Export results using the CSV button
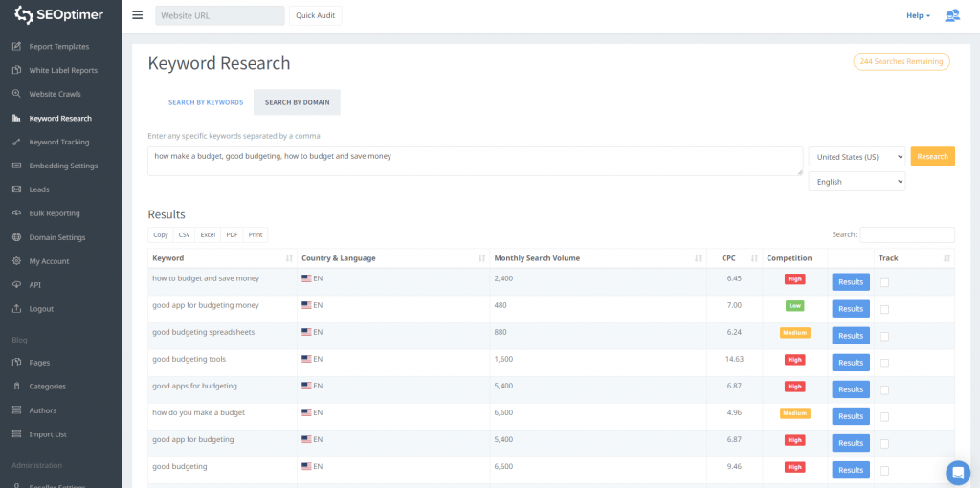Viewport: 980px width, 488px height. coord(185,234)
